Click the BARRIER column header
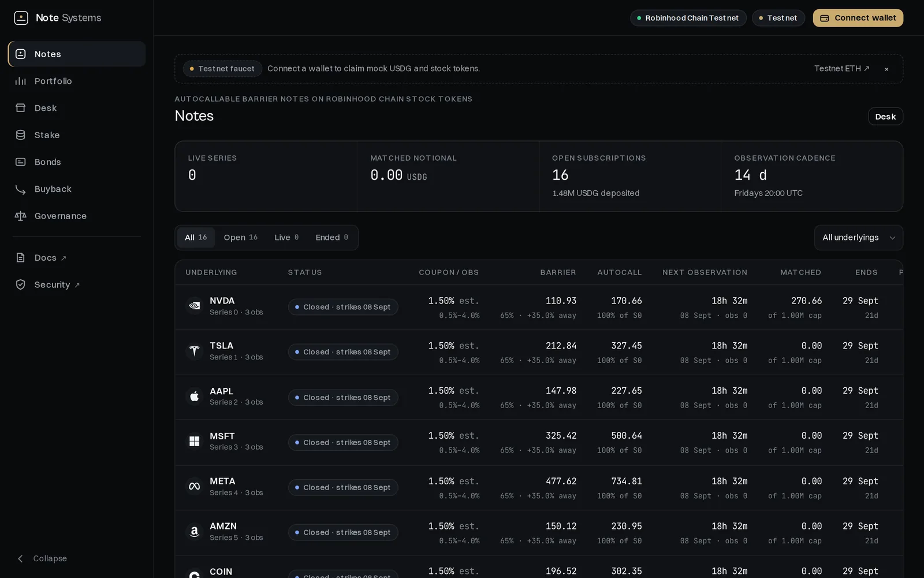 click(x=558, y=272)
